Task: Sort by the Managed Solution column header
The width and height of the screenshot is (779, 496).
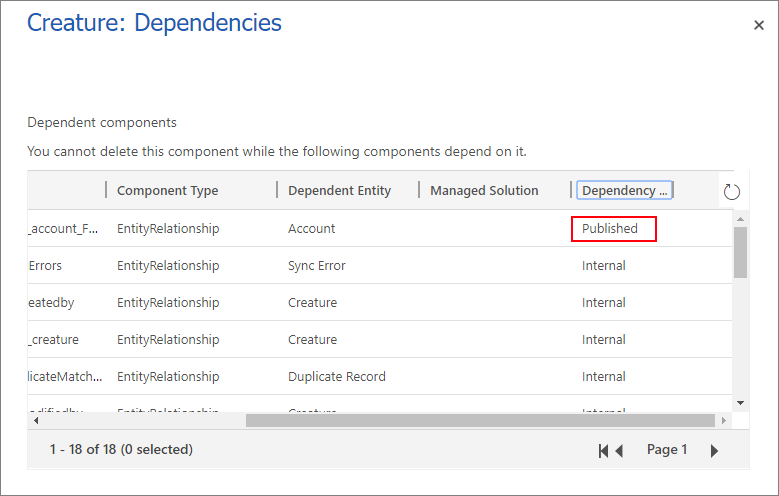Action: (484, 190)
